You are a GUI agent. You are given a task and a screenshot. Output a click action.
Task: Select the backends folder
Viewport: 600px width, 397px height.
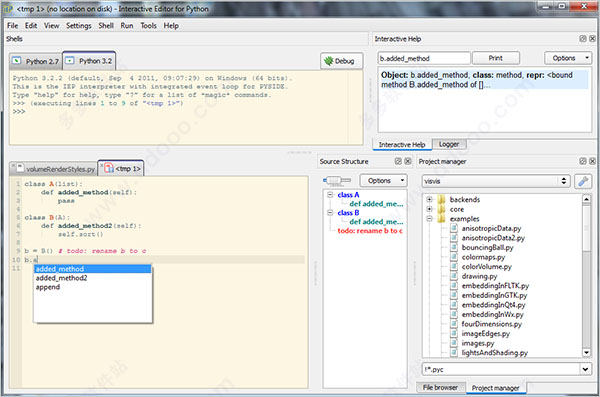(465, 199)
